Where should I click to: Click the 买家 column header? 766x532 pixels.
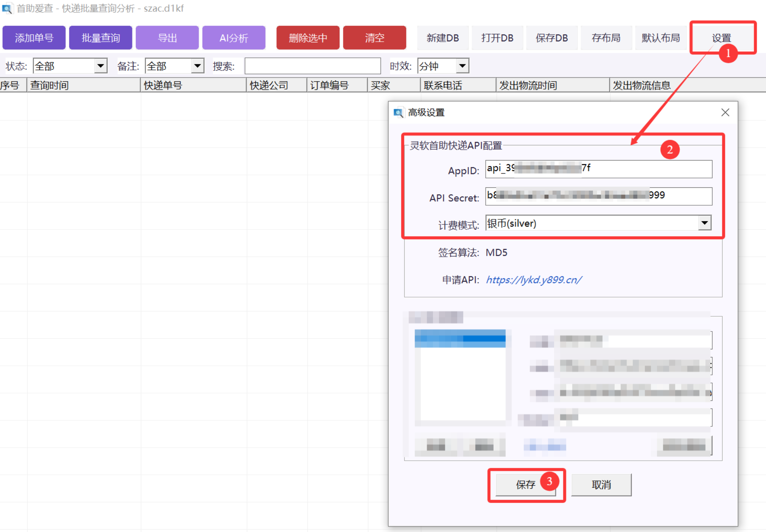[x=394, y=85]
